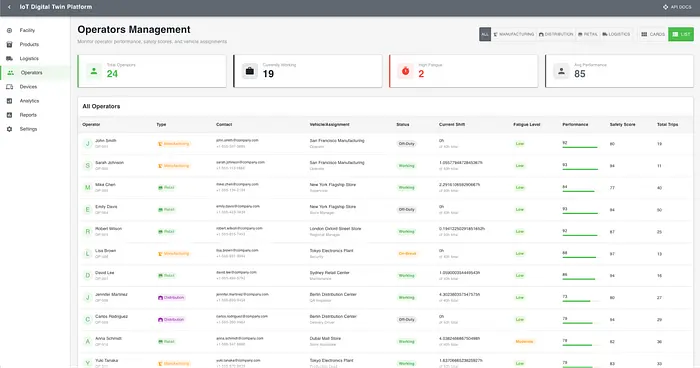Click John Smith's avatar circle
This screenshot has width=700, height=368.
88,143
